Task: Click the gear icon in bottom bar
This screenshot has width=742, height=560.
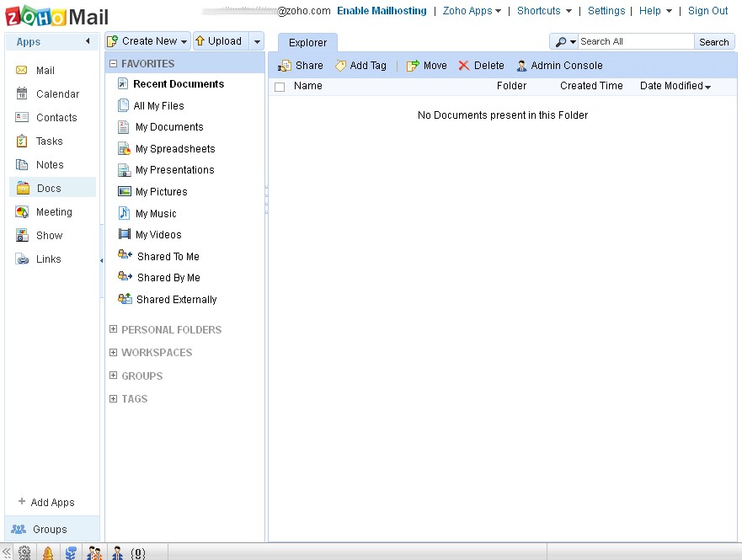Action: (24, 552)
